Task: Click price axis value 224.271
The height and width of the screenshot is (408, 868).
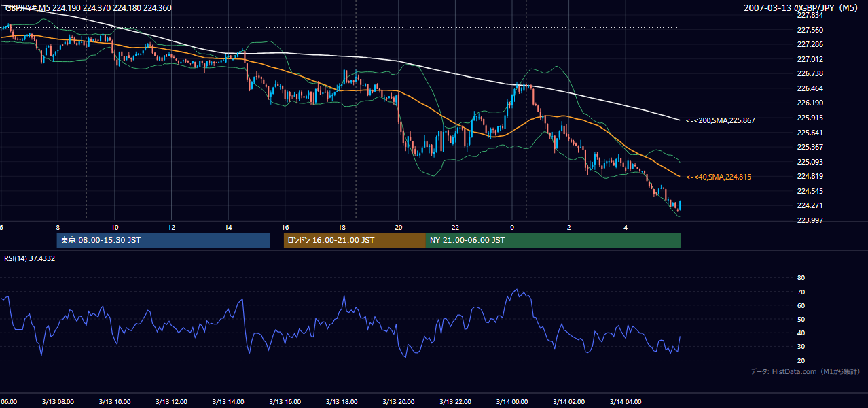Action: pos(810,205)
